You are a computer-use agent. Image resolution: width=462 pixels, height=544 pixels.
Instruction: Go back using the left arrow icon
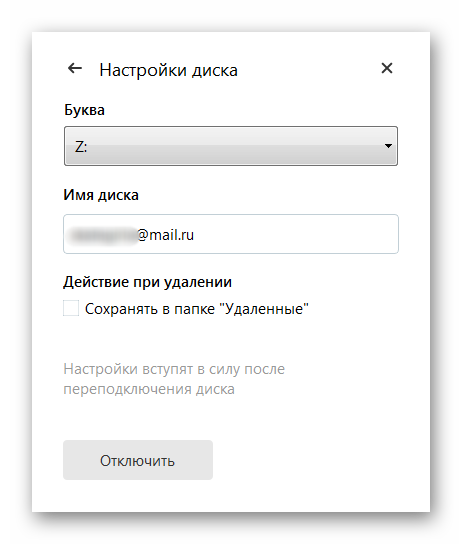(75, 68)
